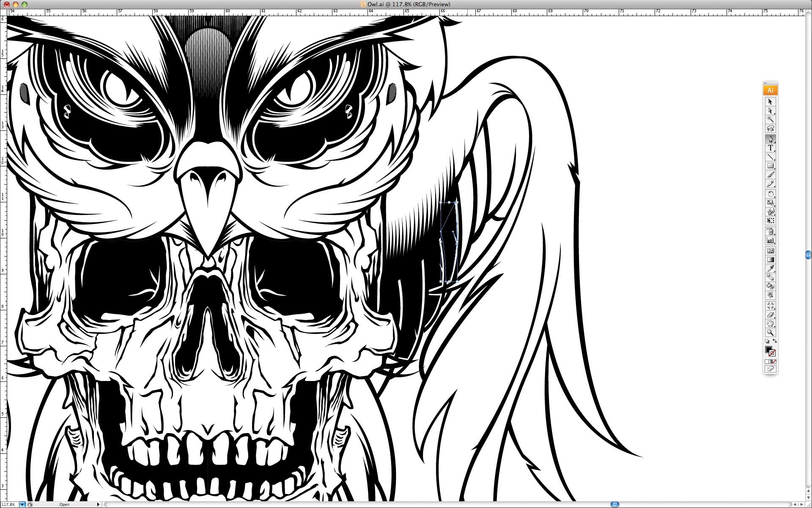
Task: Select the Hand tool
Action: [x=770, y=324]
